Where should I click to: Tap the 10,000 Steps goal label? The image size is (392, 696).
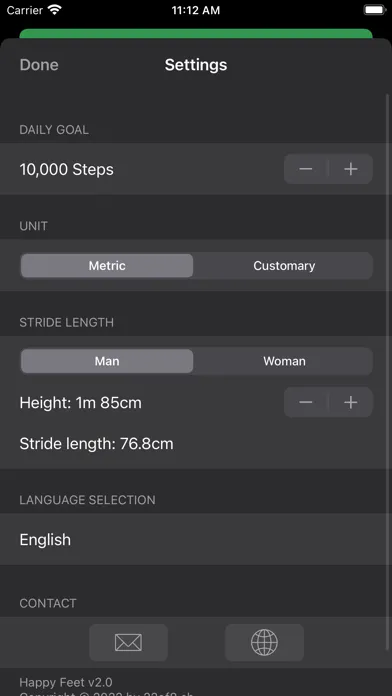pyautogui.click(x=67, y=169)
